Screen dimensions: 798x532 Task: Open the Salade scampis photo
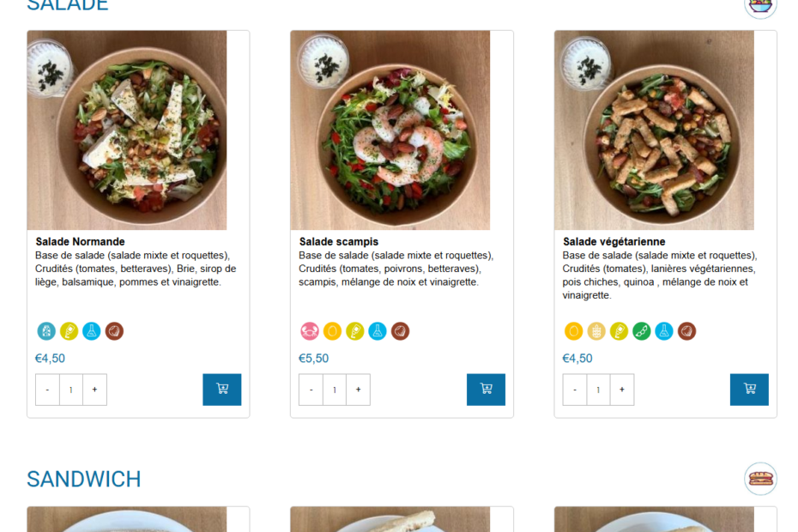[390, 130]
